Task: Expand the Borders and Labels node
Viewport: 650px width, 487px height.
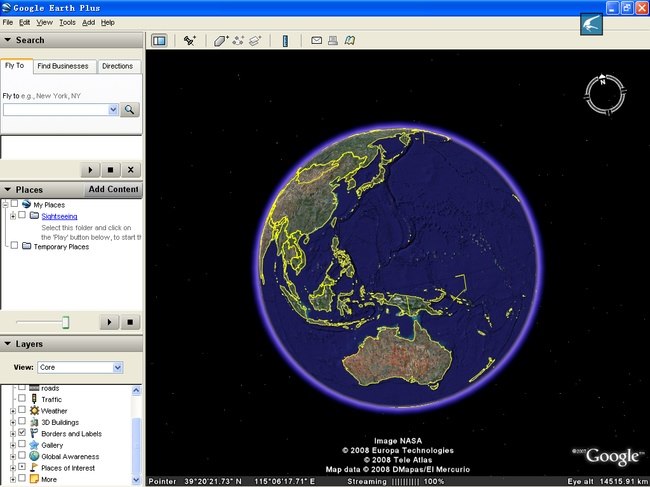Action: click(x=13, y=434)
